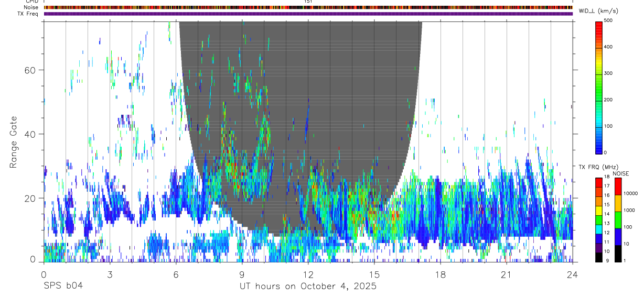Click the purple TX Freq strip above plot

(x=308, y=14)
